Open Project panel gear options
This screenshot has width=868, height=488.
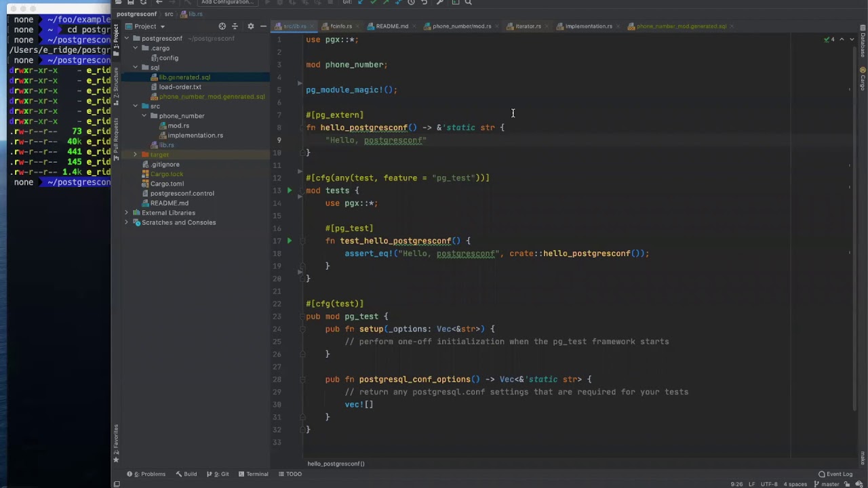[x=250, y=26]
